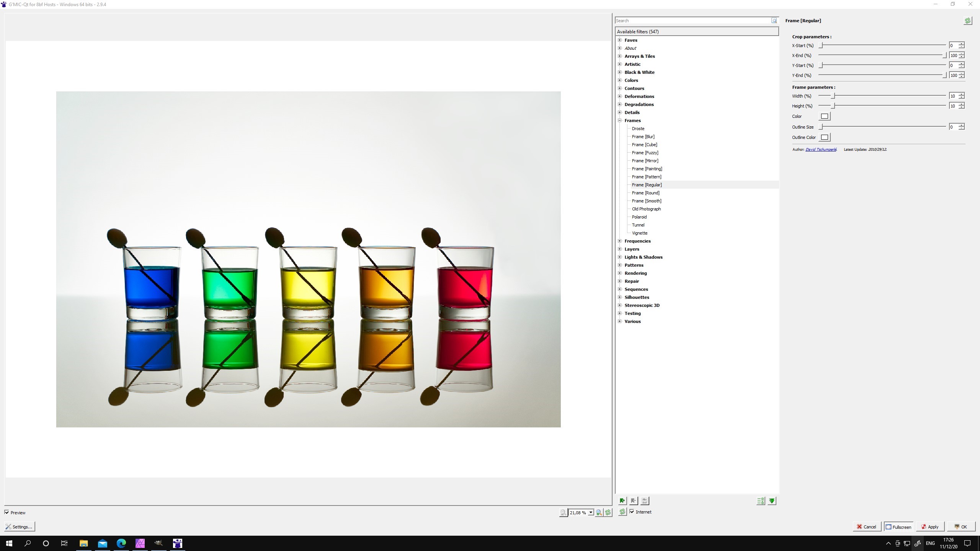
Task: Refresh the preview image
Action: (608, 513)
